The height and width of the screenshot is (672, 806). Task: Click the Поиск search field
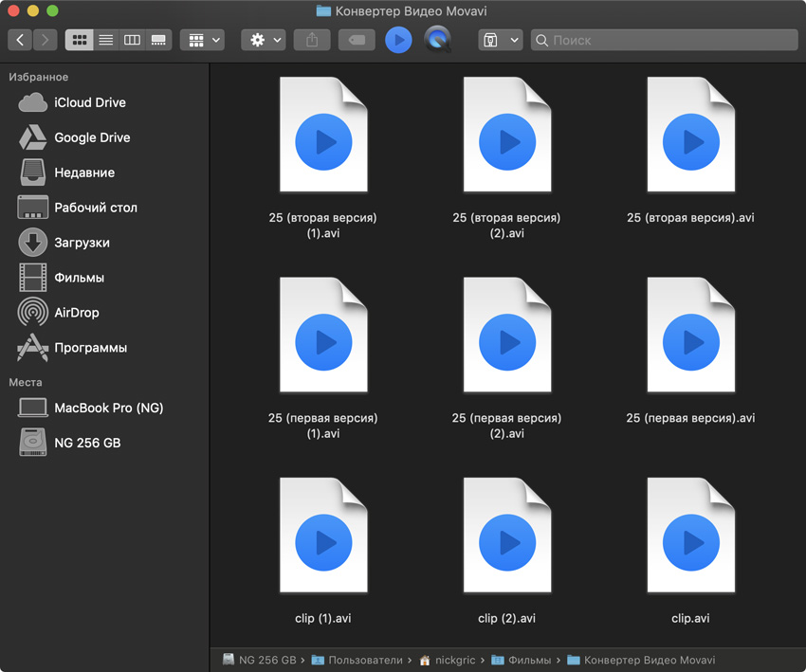(x=664, y=40)
